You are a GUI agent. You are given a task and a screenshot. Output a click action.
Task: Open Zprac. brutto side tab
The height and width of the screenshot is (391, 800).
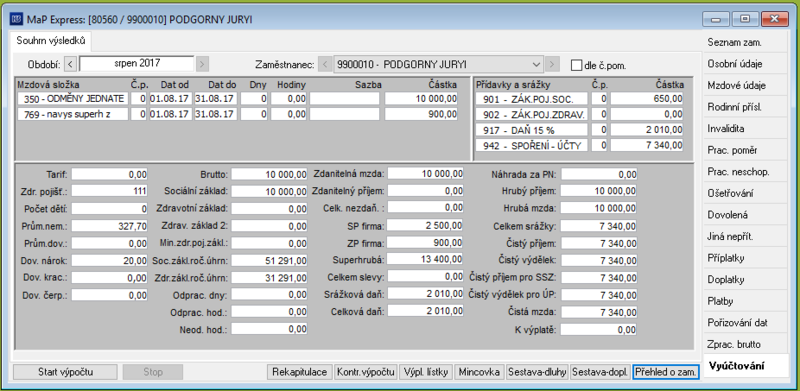pos(745,345)
